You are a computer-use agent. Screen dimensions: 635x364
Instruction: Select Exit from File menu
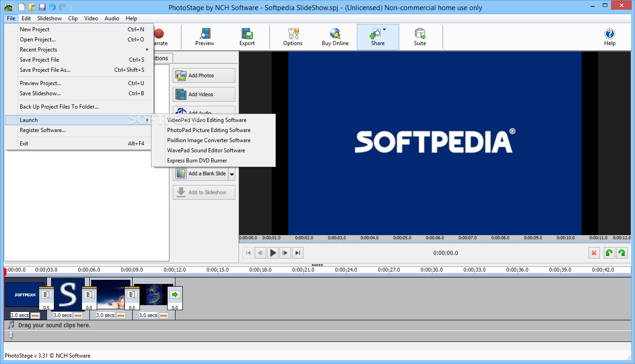point(79,144)
